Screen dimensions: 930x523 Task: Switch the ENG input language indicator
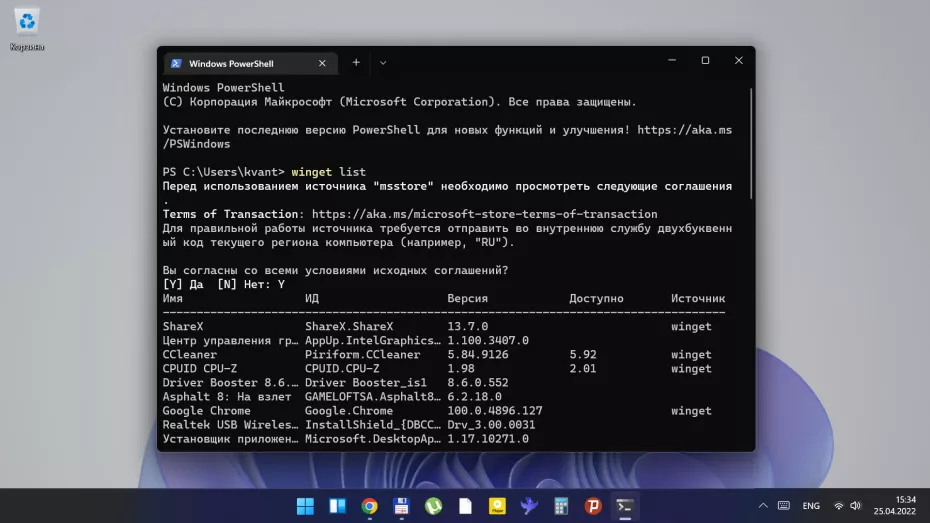click(x=811, y=506)
